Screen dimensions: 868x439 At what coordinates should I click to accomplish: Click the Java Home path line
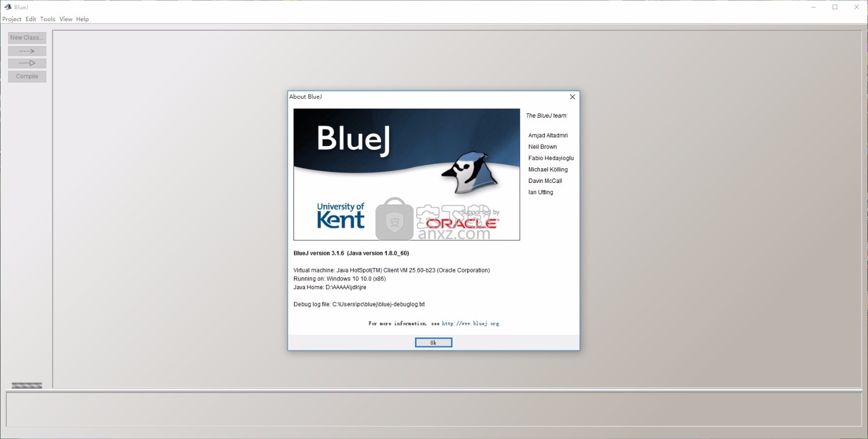330,288
